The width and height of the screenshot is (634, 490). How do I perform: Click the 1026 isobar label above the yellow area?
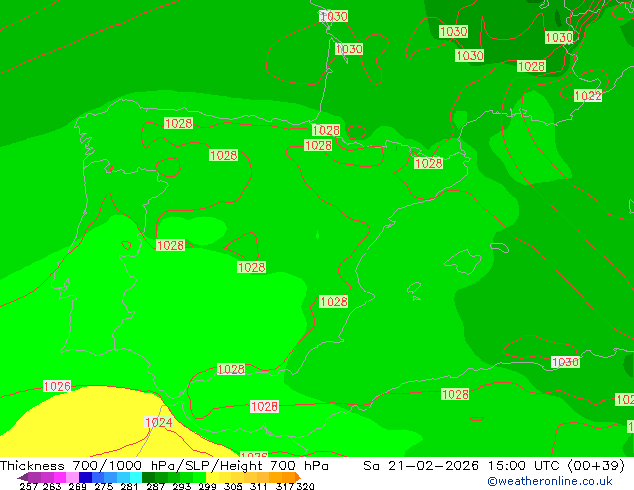point(57,386)
